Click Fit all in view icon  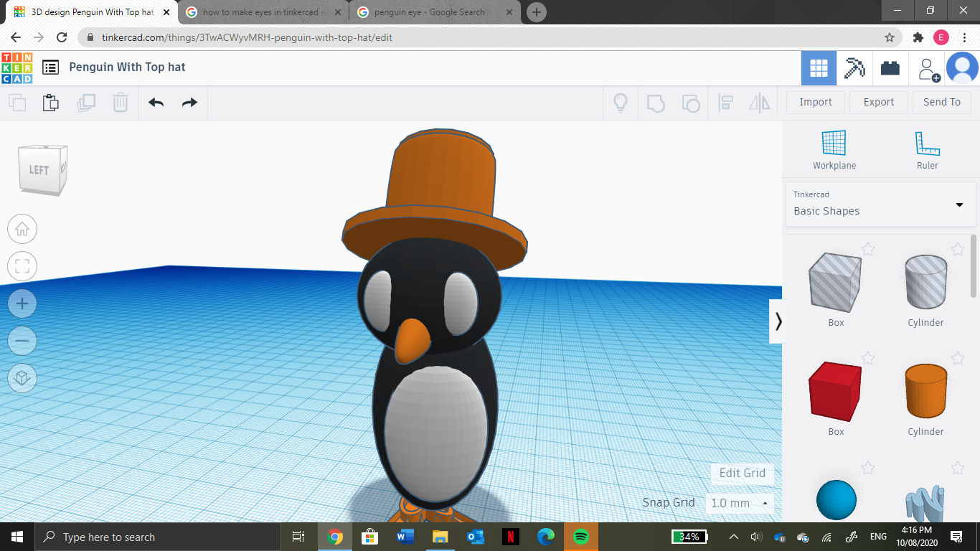tap(22, 266)
